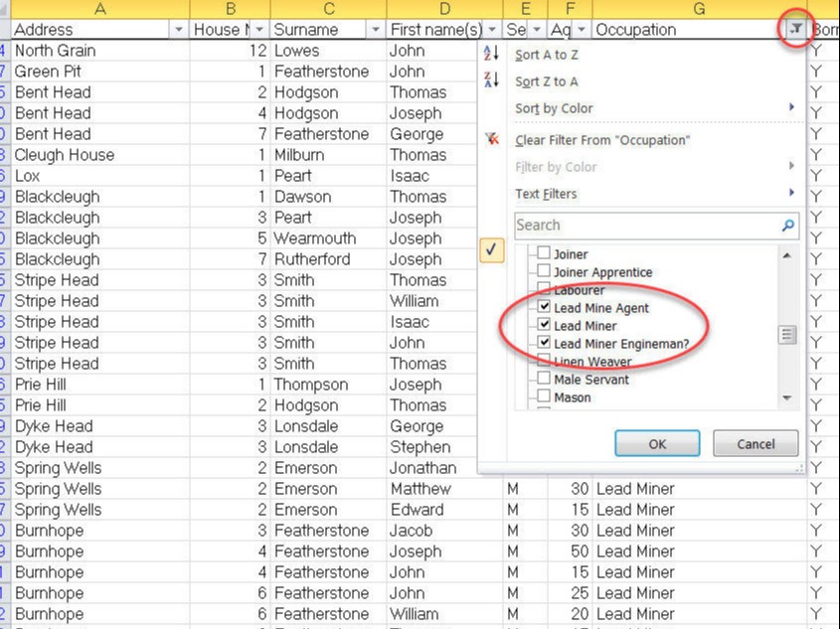Viewport: 840px width, 629px height.
Task: Click the red Clear Filter funnel icon
Action: (x=491, y=140)
